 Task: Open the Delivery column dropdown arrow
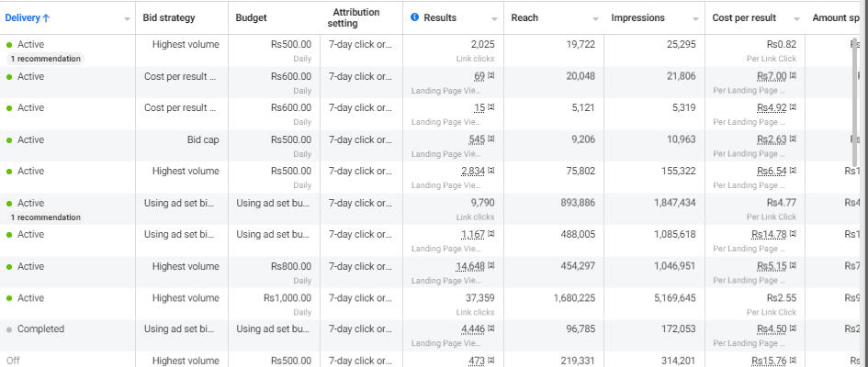pyautogui.click(x=126, y=19)
